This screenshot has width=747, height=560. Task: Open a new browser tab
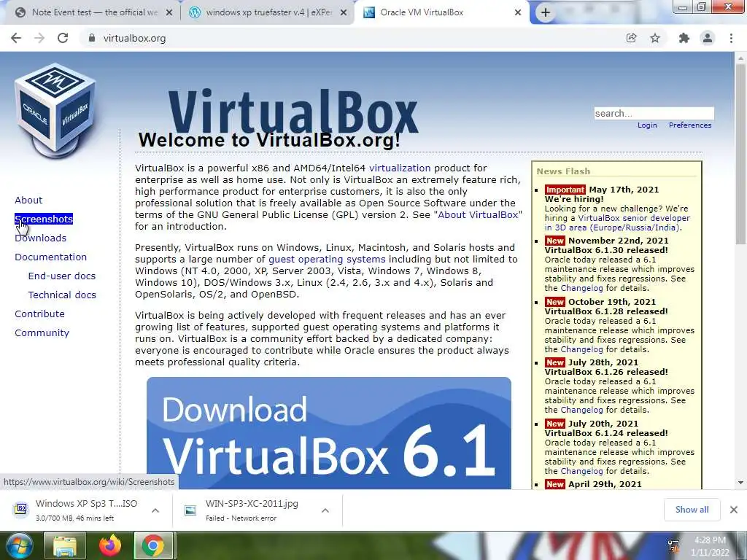pyautogui.click(x=546, y=12)
